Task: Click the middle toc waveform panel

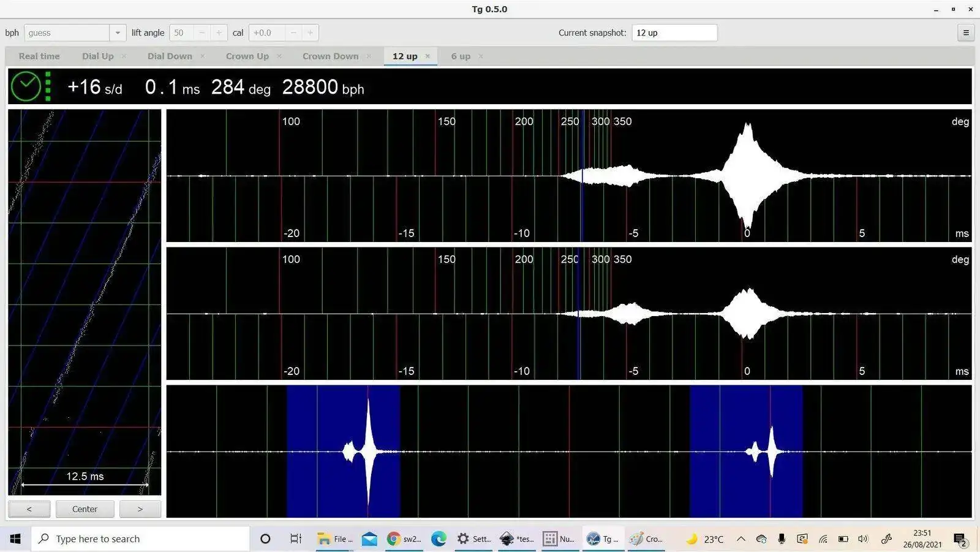Action: 569,314
